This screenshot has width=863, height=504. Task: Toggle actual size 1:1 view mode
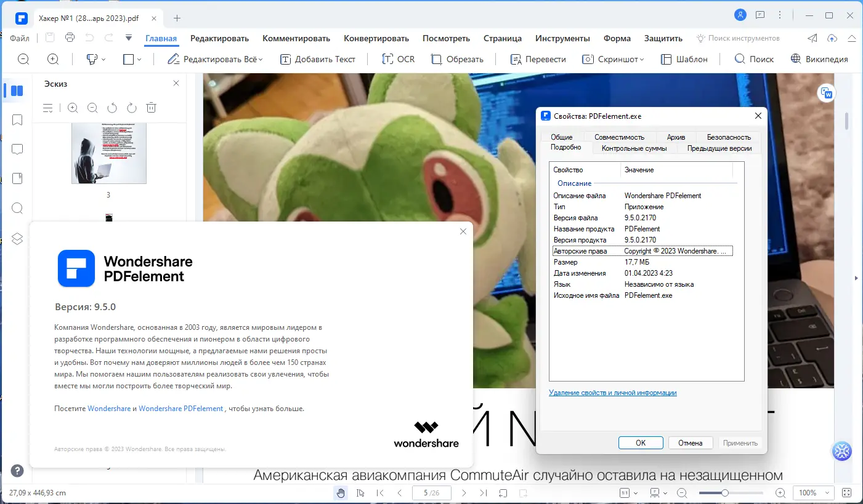coord(624,492)
